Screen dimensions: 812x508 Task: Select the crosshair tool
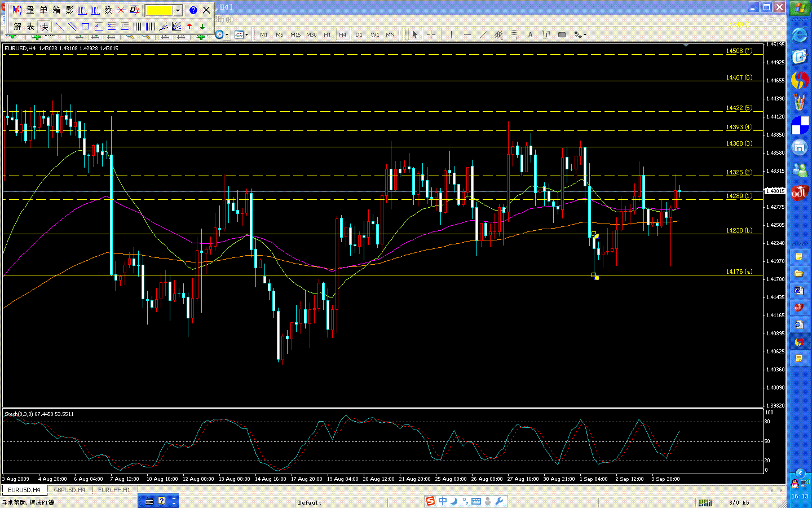click(x=431, y=35)
